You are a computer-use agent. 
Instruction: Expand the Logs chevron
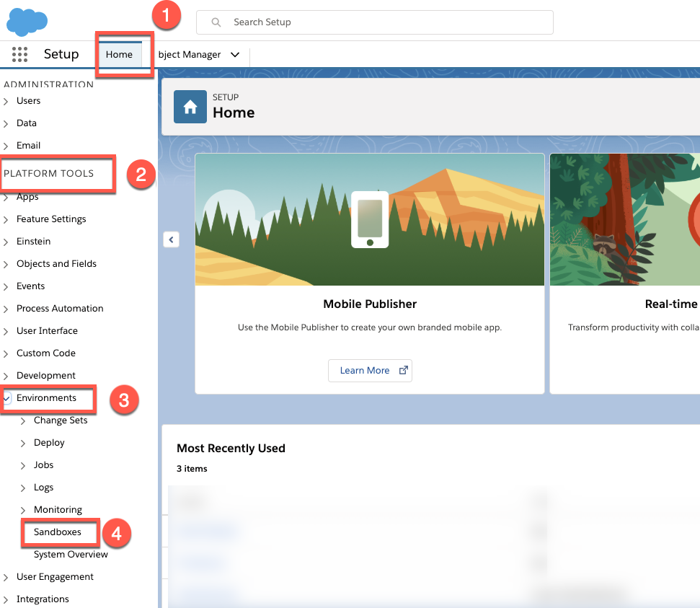click(x=23, y=488)
